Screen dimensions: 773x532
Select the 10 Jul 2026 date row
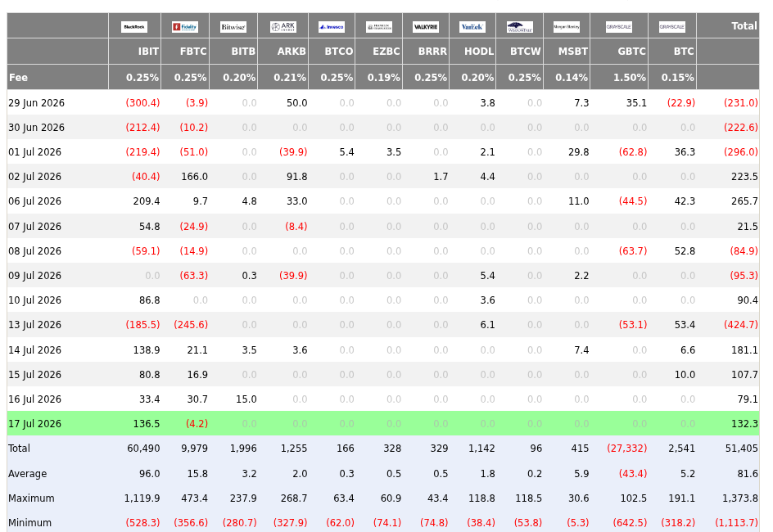[383, 300]
